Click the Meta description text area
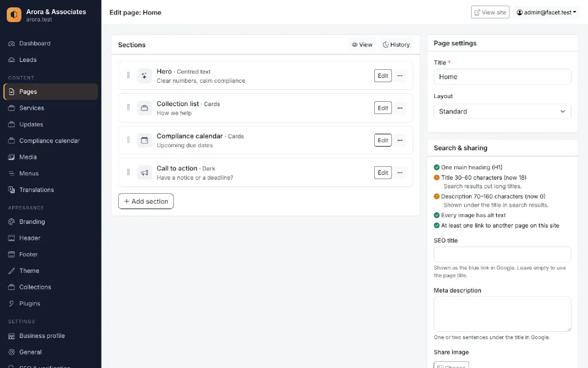 click(502, 314)
